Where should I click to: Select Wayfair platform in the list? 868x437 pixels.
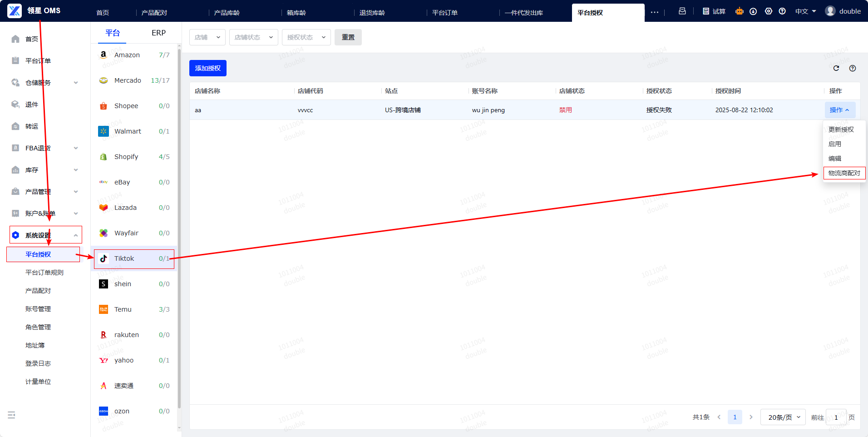(134, 233)
